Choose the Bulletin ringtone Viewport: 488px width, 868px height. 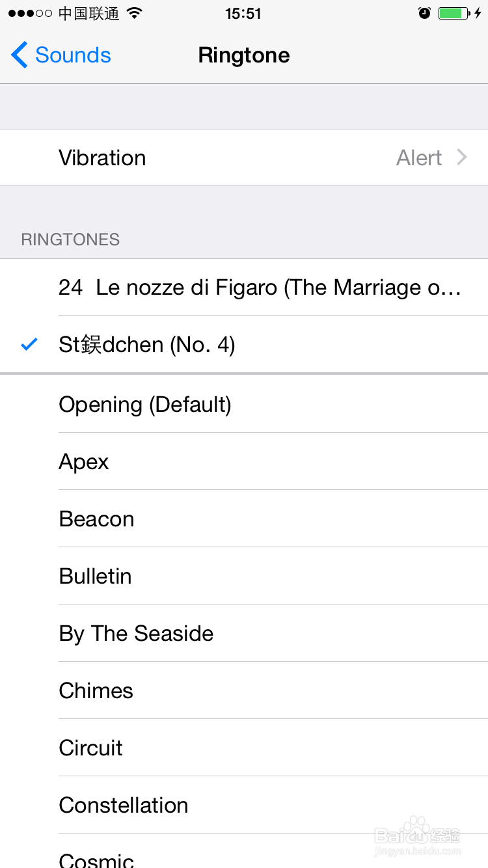click(x=95, y=576)
